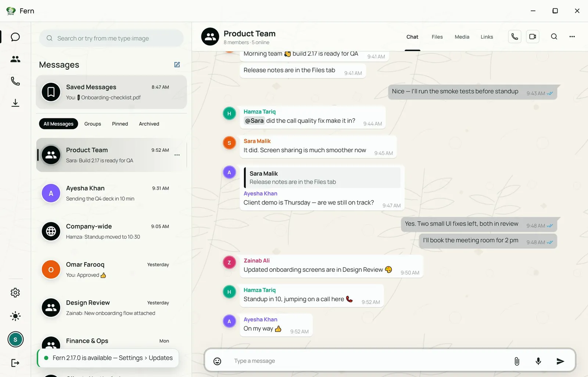Start a video call with Product Team
This screenshot has height=377, width=588.
533,37
